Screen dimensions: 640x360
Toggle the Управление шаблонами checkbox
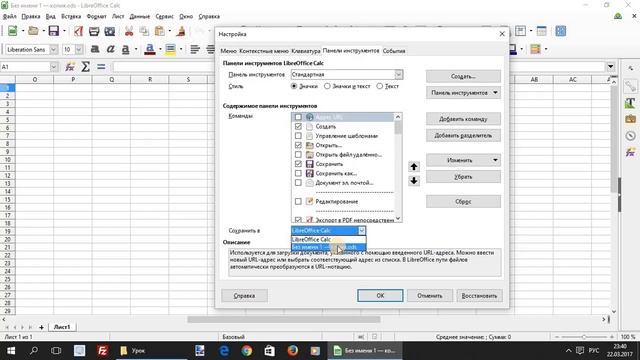click(298, 136)
